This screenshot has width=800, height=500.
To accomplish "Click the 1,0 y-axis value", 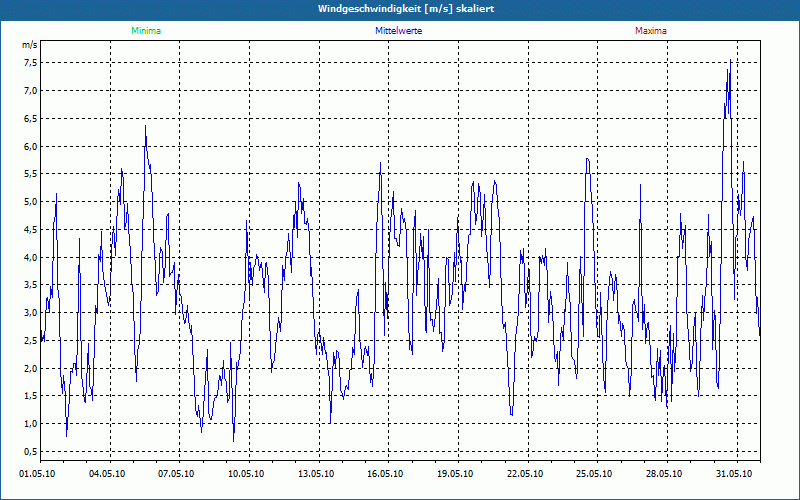I will point(31,424).
